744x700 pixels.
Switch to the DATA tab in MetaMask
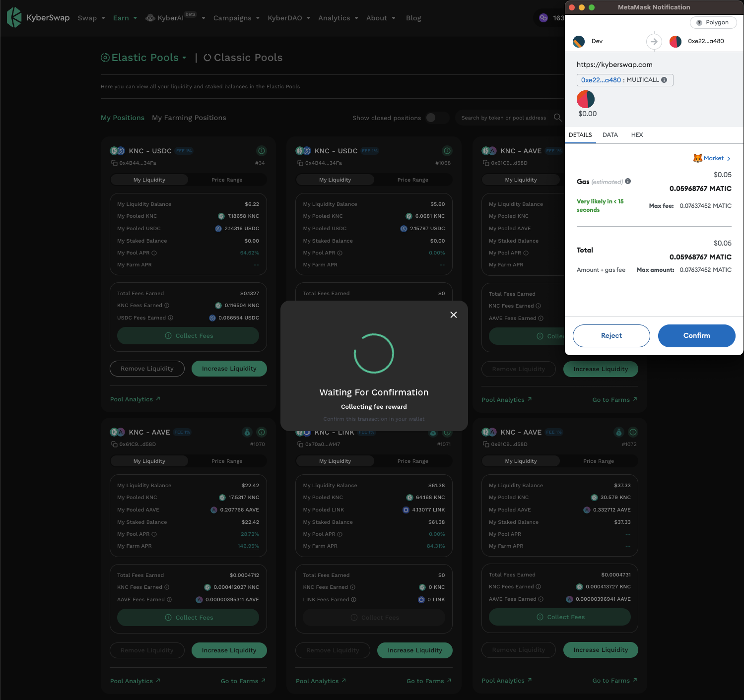(x=610, y=135)
